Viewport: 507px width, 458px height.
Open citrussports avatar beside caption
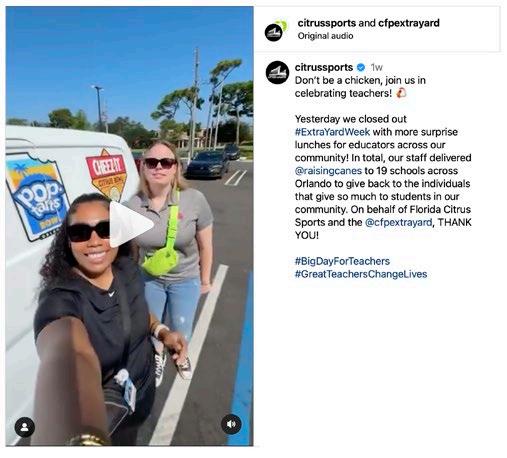pyautogui.click(x=277, y=73)
